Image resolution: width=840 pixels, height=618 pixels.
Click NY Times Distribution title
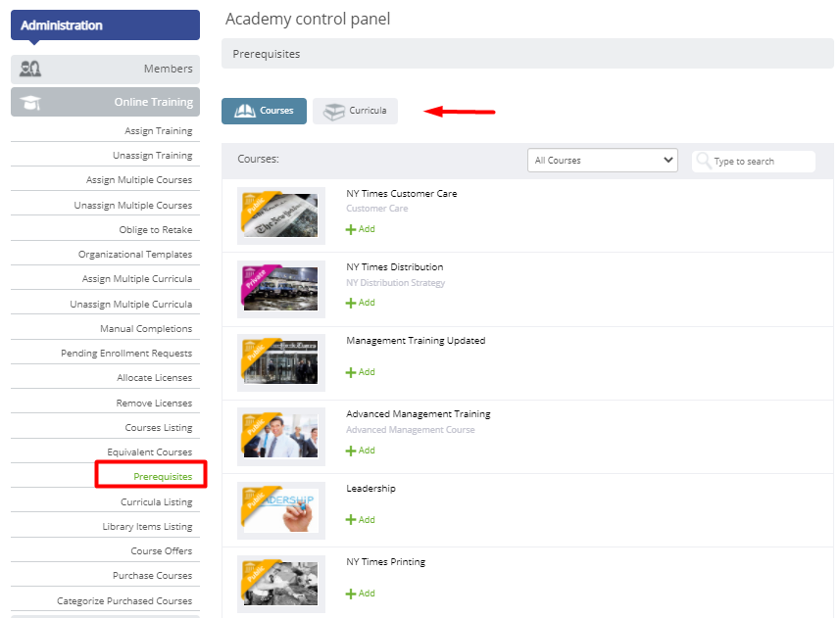click(x=394, y=267)
